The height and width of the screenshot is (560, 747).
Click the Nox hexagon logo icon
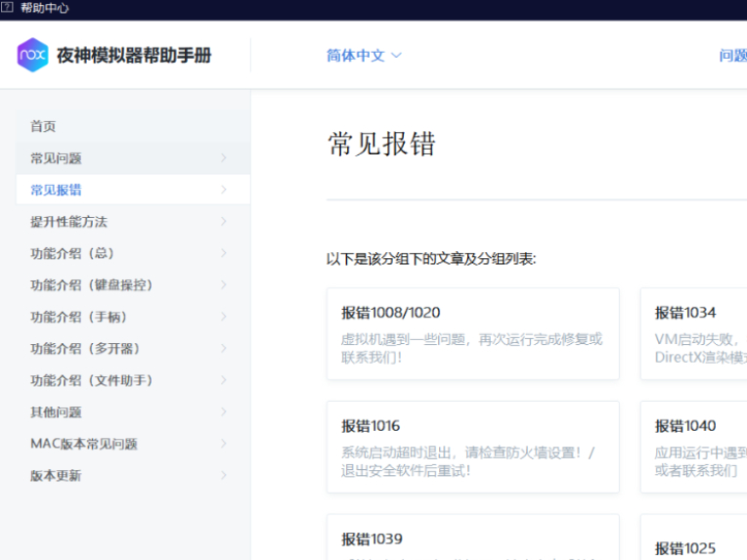click(32, 55)
